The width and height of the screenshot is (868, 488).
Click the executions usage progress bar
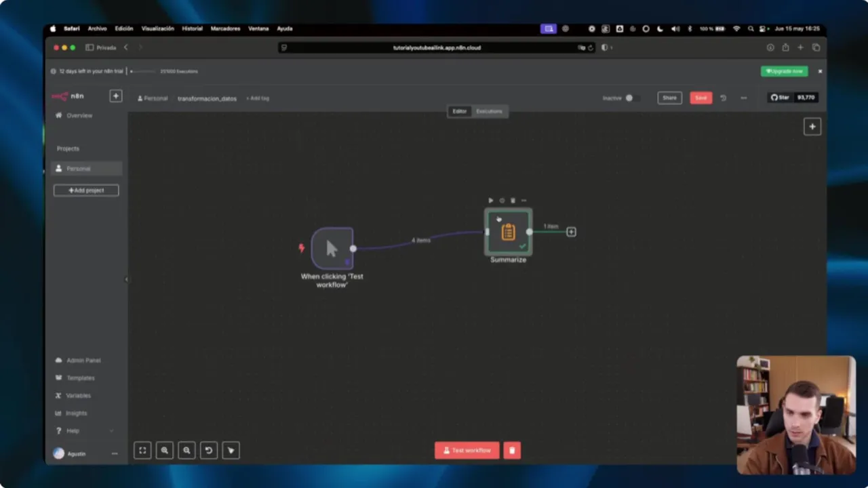pos(142,71)
